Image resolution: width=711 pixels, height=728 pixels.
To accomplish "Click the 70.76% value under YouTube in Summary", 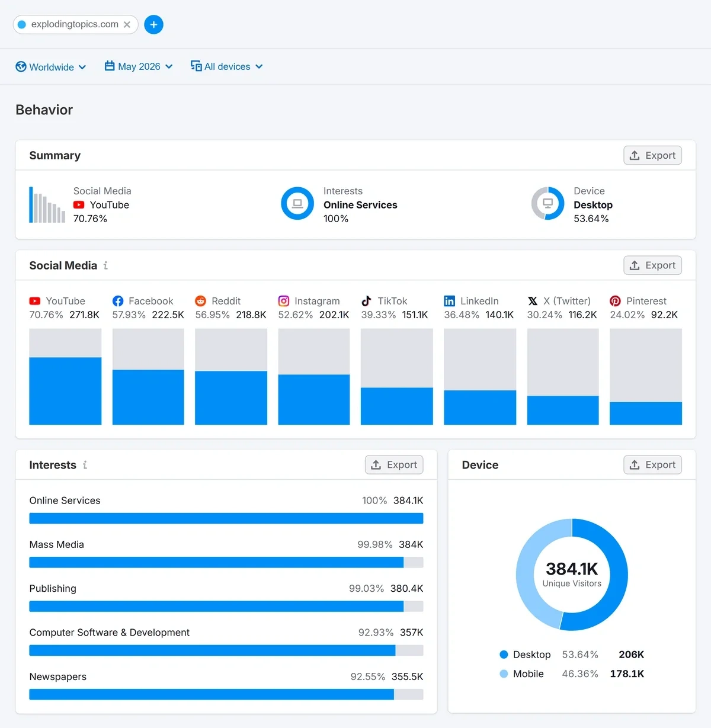I will click(90, 219).
